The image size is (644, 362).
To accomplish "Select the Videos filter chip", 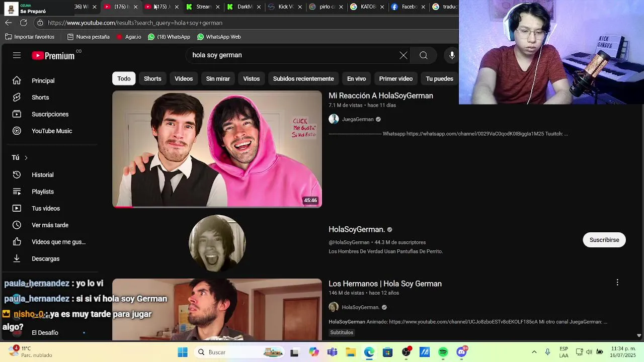I will 184,78.
